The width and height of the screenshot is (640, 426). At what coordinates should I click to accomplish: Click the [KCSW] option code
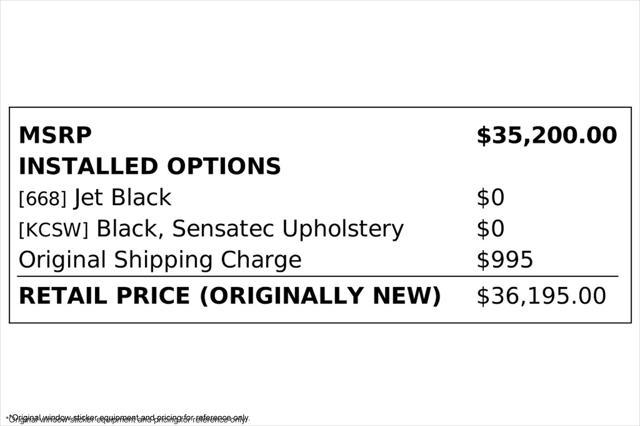(x=53, y=230)
